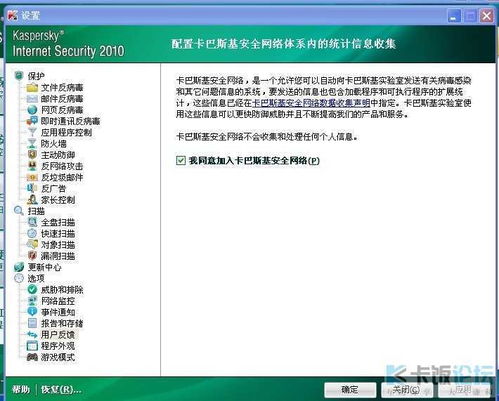
Task: Click the 报告和存储 icon
Action: 32,323
